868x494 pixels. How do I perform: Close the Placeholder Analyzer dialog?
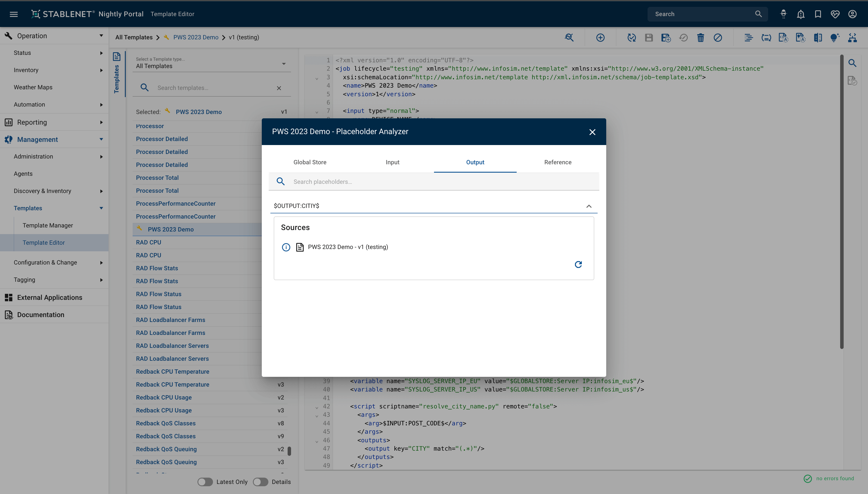[592, 132]
